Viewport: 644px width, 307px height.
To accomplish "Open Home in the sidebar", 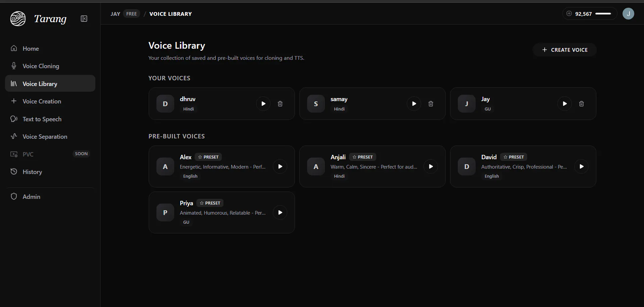I will 50,48.
